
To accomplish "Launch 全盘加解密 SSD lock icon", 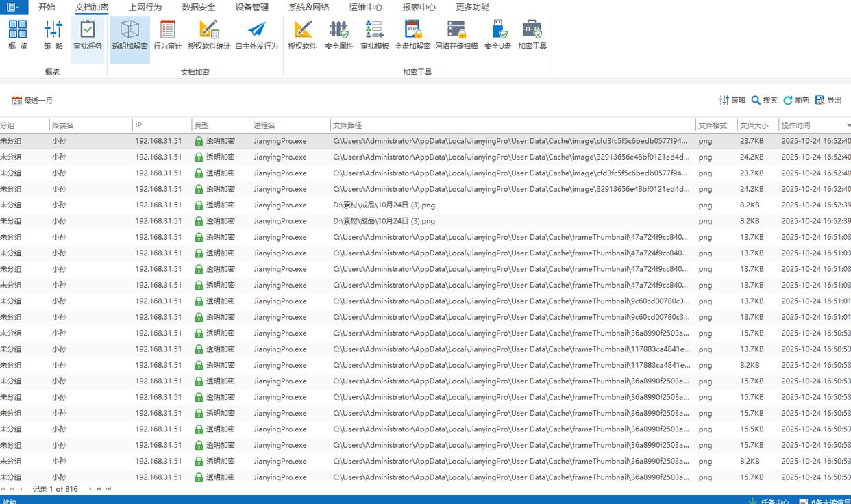I will click(412, 34).
